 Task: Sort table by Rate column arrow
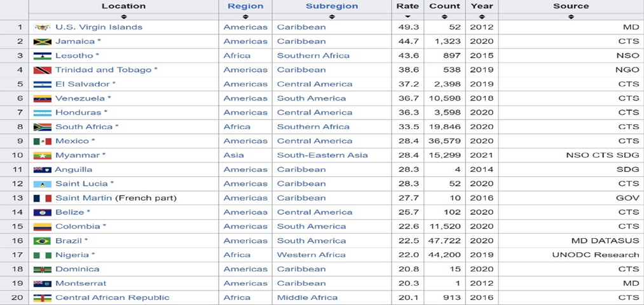click(x=408, y=16)
